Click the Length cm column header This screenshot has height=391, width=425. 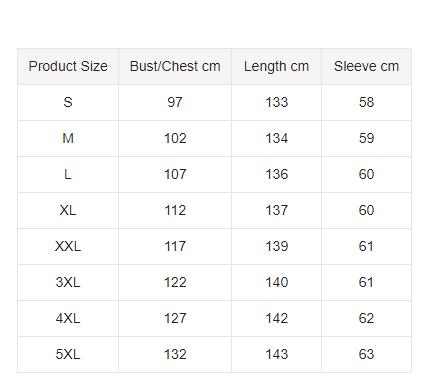(276, 66)
